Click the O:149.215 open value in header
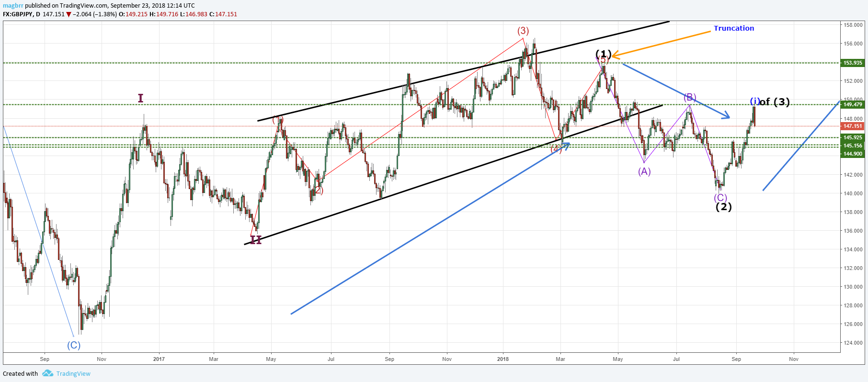Image resolution: width=868 pixels, height=382 pixels. (133, 14)
